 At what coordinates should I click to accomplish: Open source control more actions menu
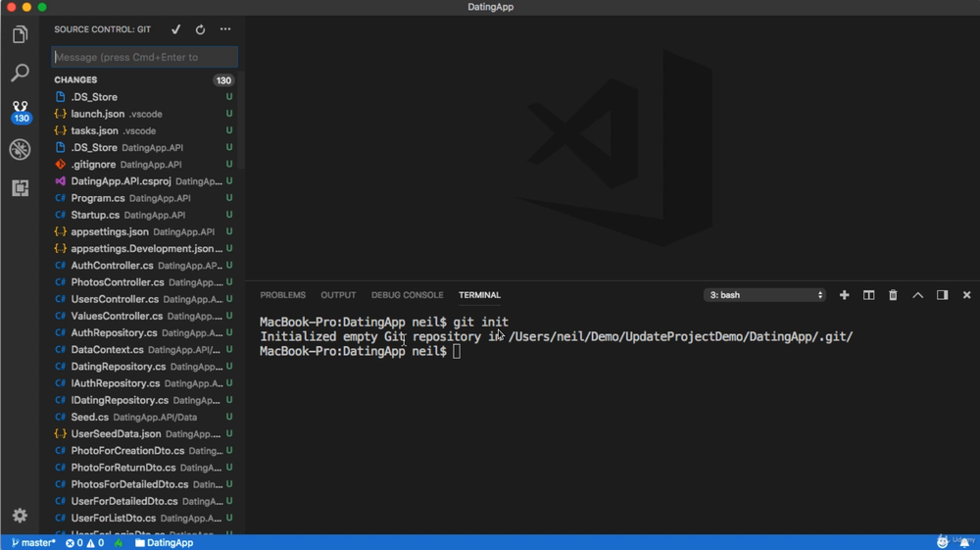[x=225, y=29]
